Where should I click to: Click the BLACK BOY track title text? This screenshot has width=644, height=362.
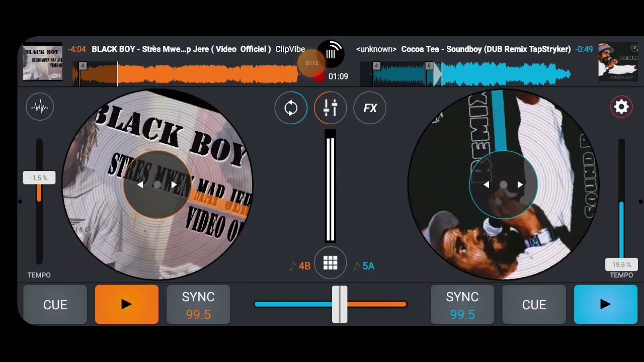click(181, 49)
